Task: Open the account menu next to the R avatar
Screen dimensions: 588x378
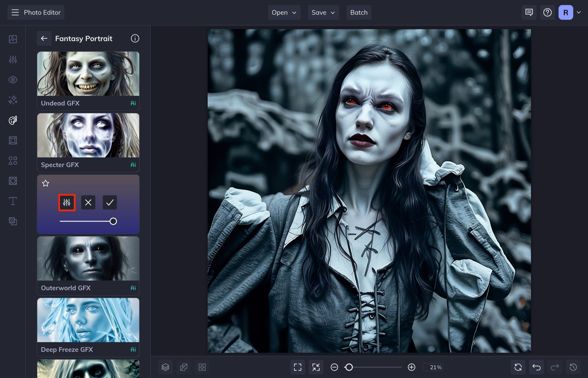Action: [579, 12]
